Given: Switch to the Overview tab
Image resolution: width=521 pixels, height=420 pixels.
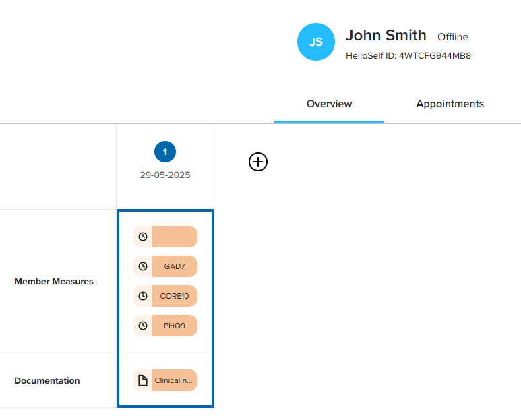Looking at the screenshot, I should 329,104.
